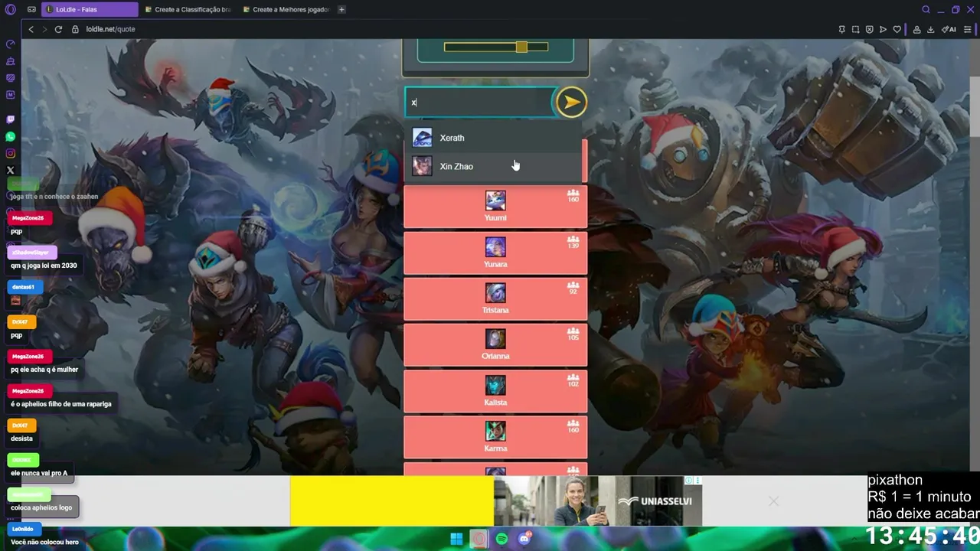This screenshot has height=551, width=980.
Task: Click chat message 'ele nunca vai pro A'
Action: pos(39,473)
